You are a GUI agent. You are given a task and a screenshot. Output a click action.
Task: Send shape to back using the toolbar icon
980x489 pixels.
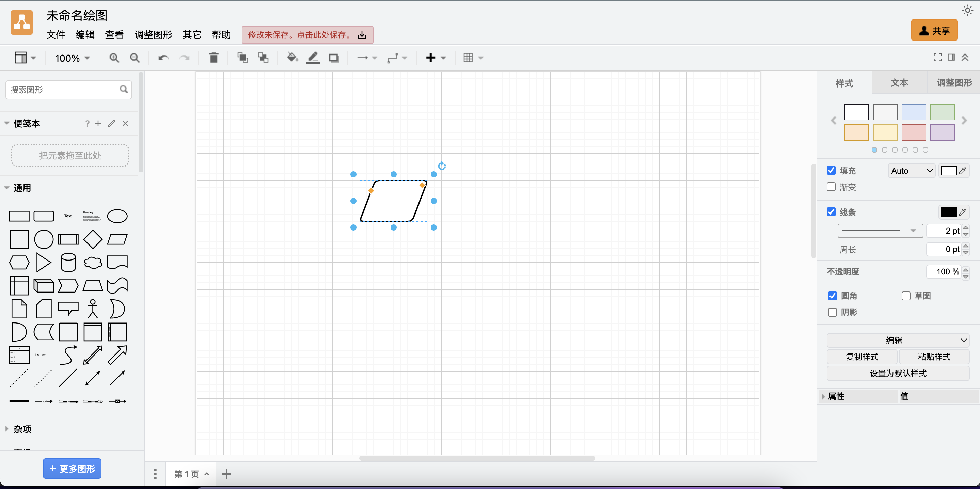263,58
